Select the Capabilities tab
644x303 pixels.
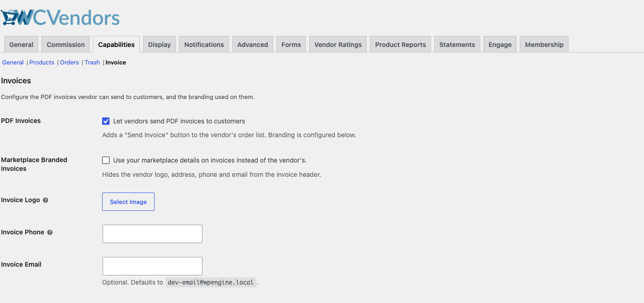click(x=116, y=45)
